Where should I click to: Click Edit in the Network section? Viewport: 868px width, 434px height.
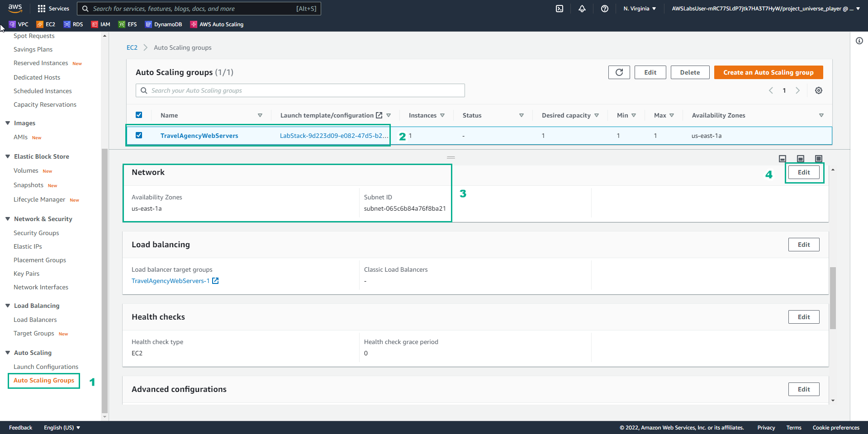click(804, 172)
